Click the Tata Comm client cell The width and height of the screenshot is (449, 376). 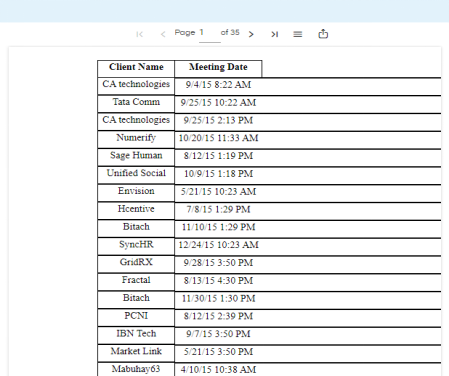point(136,104)
